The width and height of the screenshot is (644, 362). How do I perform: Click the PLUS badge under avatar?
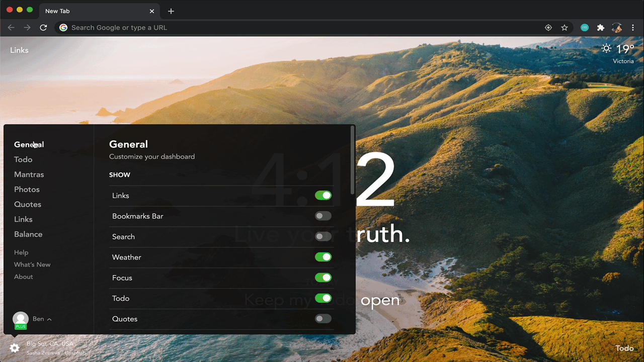21,327
